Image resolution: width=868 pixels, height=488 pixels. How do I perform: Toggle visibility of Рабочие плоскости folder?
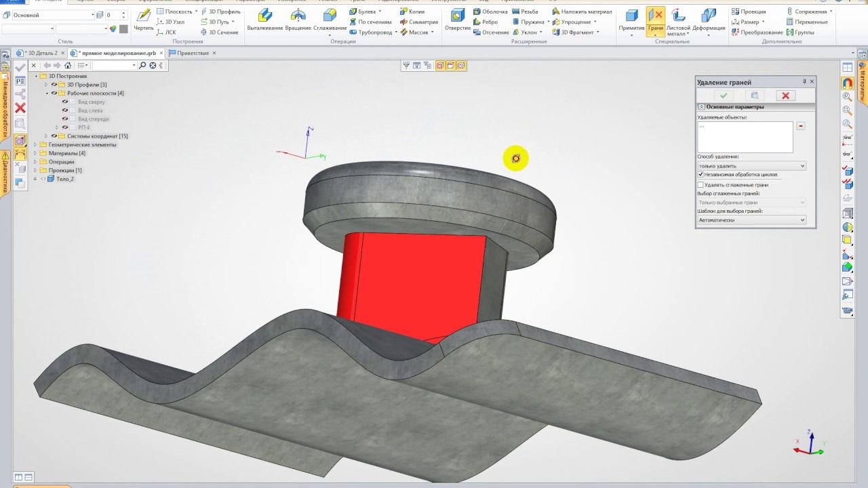pyautogui.click(x=54, y=94)
